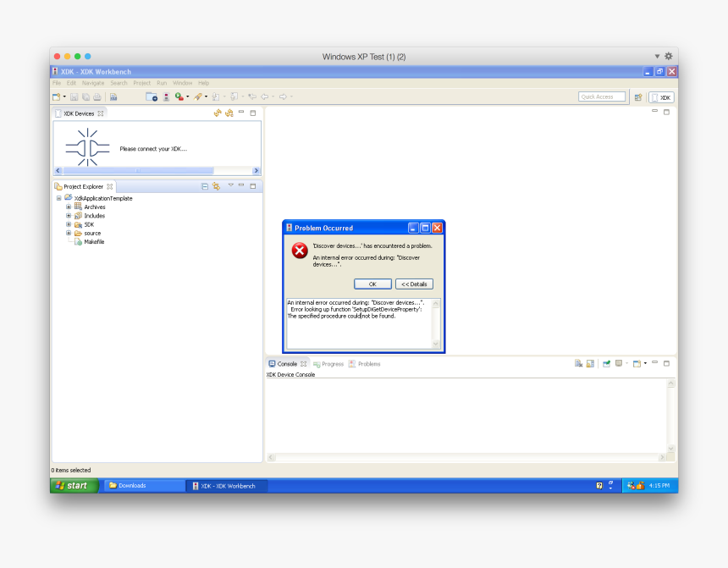728x568 pixels.
Task: Switch to the Progress tab
Action: click(328, 364)
